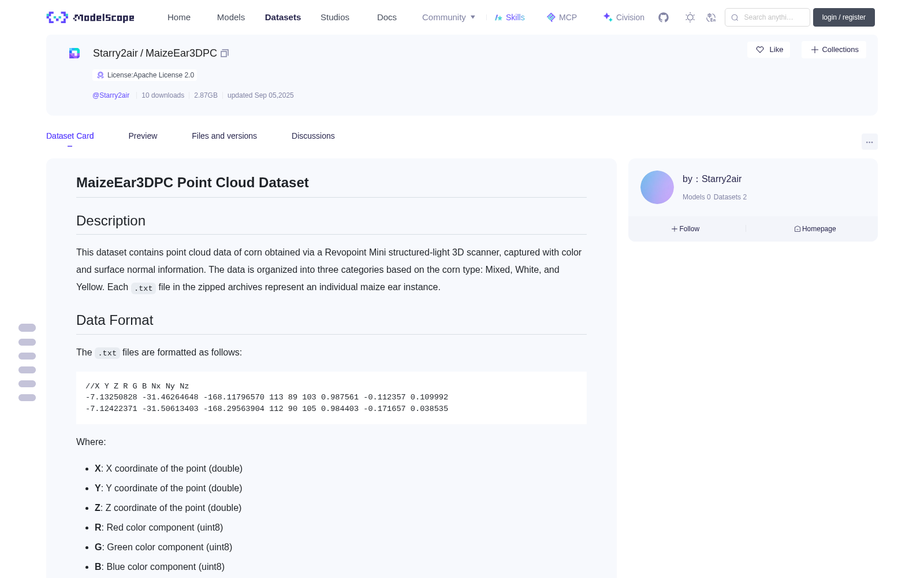
Task: Open the @Starry2air profile link
Action: click(111, 95)
